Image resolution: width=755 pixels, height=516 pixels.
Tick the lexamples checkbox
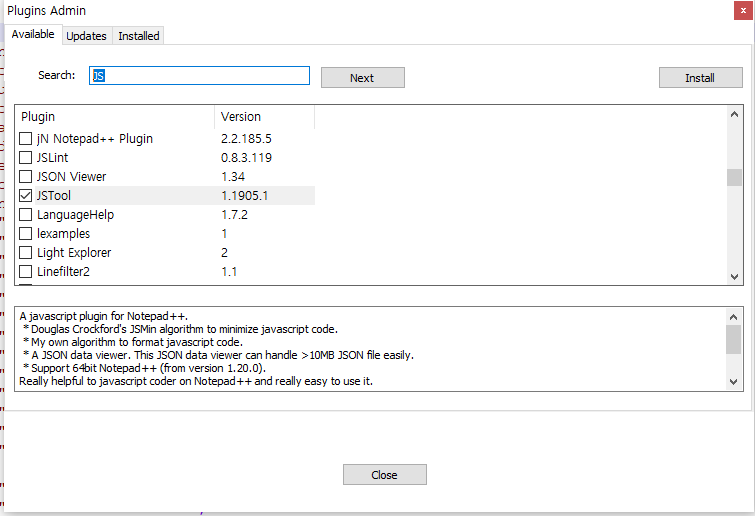(26, 233)
